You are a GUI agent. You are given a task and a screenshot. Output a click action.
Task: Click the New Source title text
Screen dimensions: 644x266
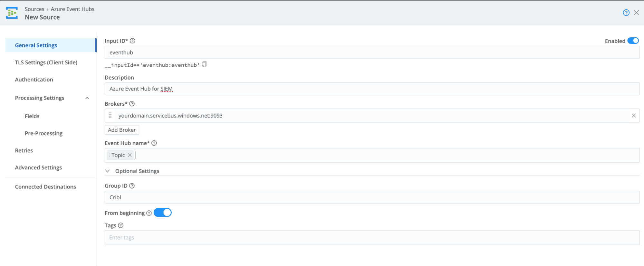point(42,17)
